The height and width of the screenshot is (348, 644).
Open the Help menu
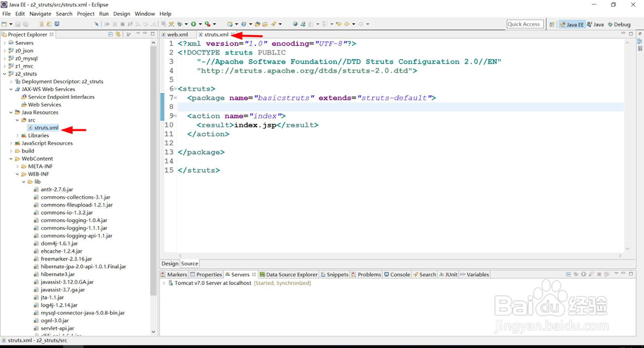click(165, 14)
